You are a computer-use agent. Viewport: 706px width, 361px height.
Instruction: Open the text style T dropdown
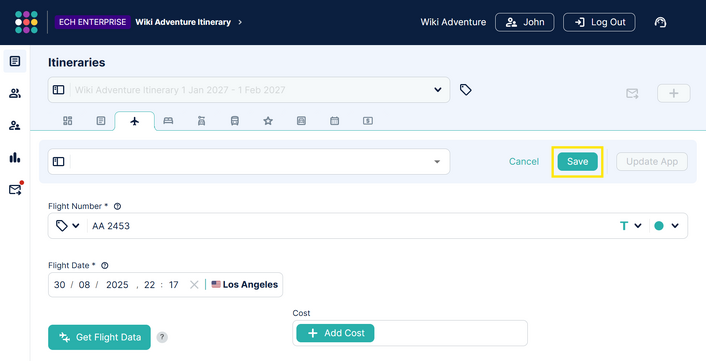point(630,226)
